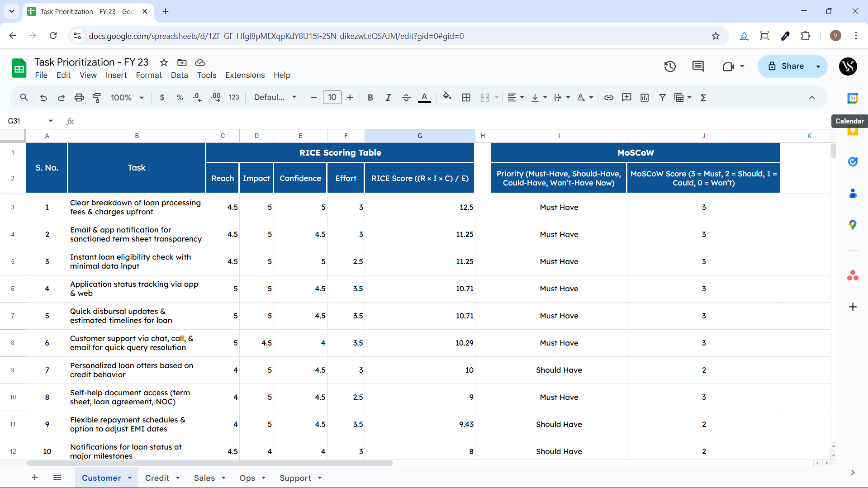Insert a function using the Sigma icon
Screen dimensions: 868x488
coord(703,97)
